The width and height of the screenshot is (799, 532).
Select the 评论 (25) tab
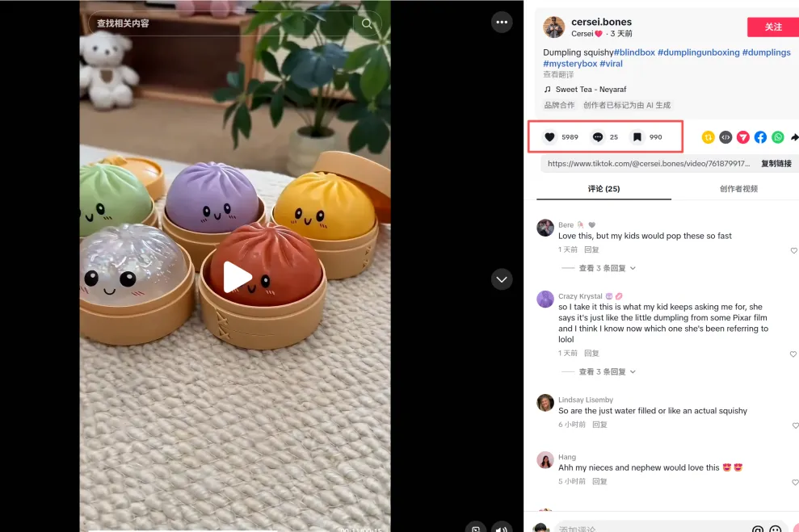[603, 189]
